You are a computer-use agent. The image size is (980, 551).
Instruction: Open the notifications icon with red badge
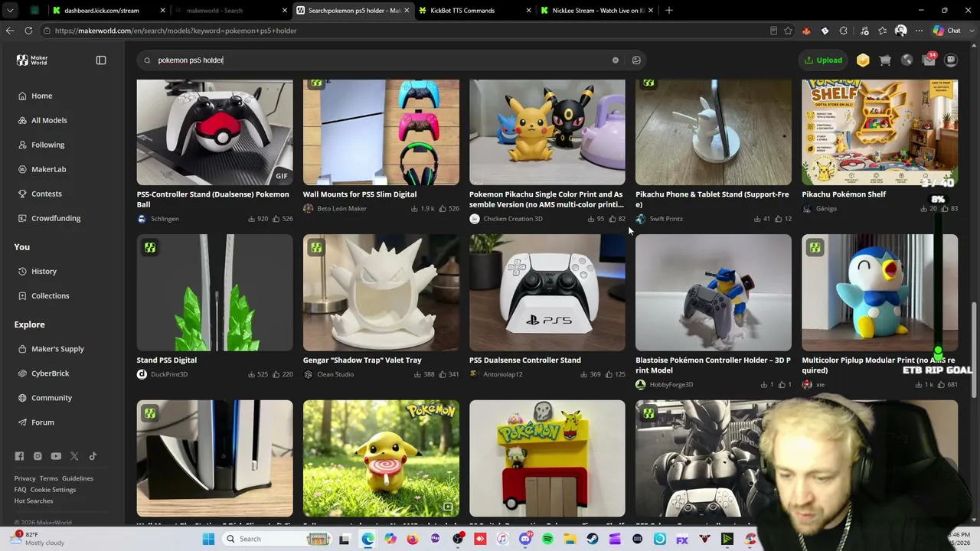(x=929, y=60)
